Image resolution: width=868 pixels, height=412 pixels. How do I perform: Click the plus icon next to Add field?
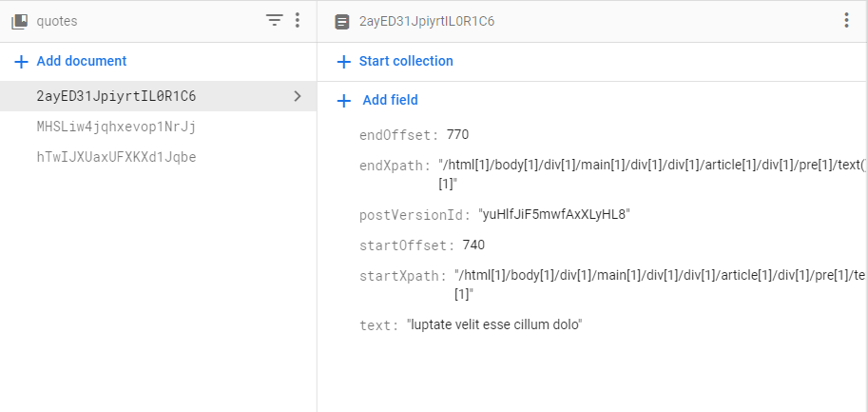(x=344, y=101)
